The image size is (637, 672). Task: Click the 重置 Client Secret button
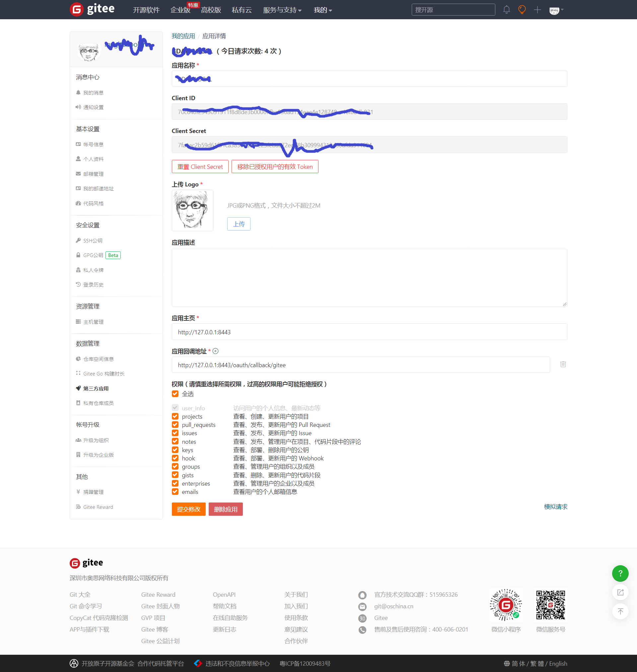[200, 167]
